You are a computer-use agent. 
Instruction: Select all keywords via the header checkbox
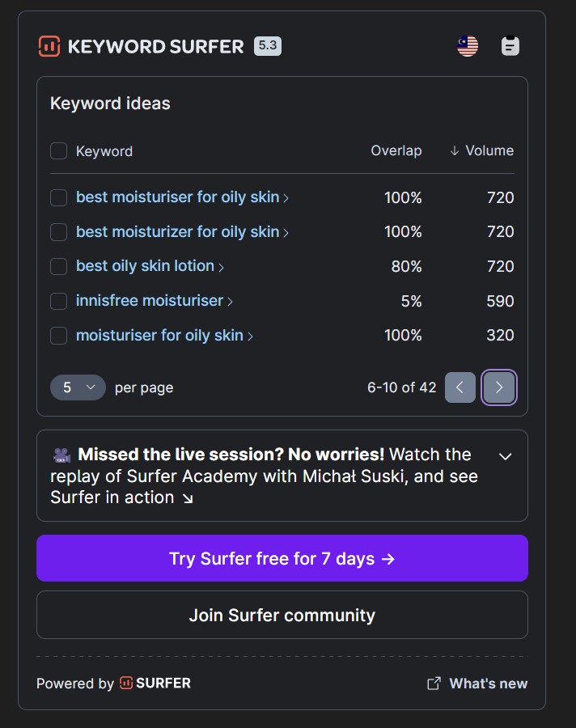pos(58,151)
